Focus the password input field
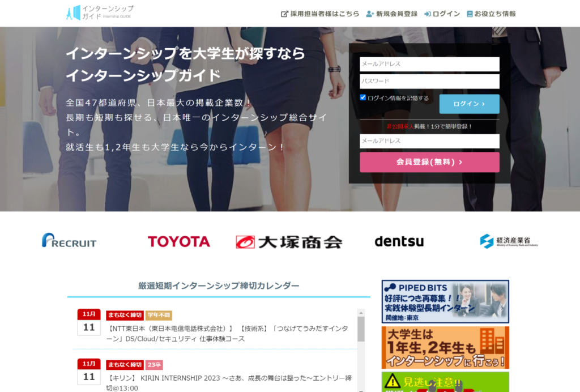This screenshot has height=392, width=580. (429, 82)
